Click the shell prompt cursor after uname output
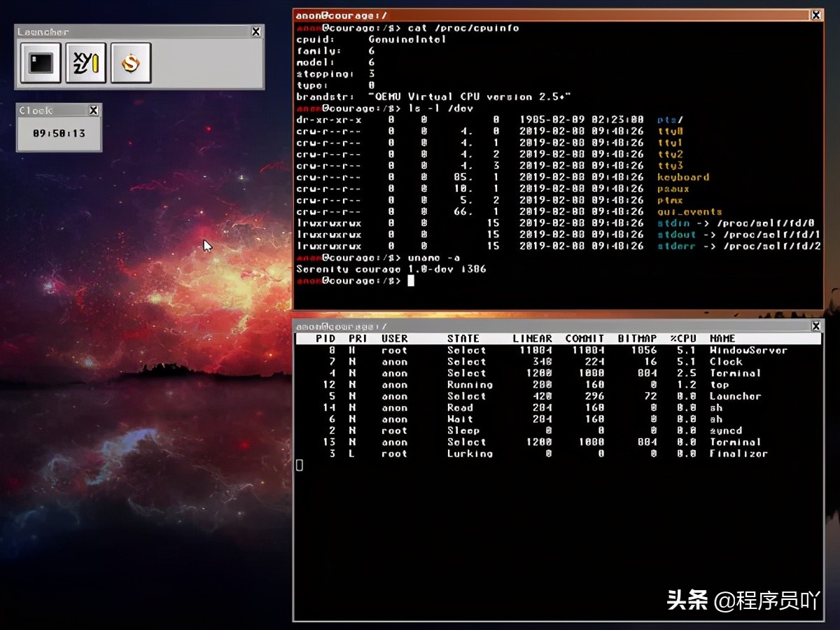This screenshot has width=840, height=630. coord(411,281)
